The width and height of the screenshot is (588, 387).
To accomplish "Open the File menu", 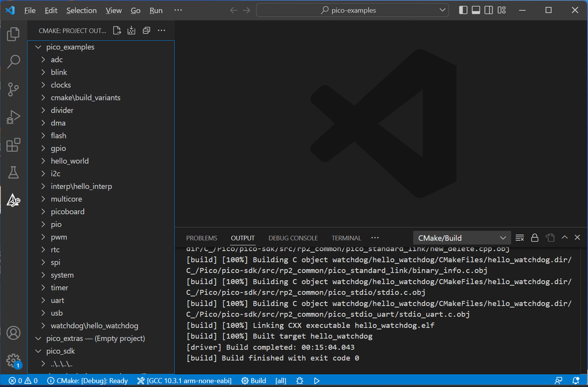I will 30,10.
